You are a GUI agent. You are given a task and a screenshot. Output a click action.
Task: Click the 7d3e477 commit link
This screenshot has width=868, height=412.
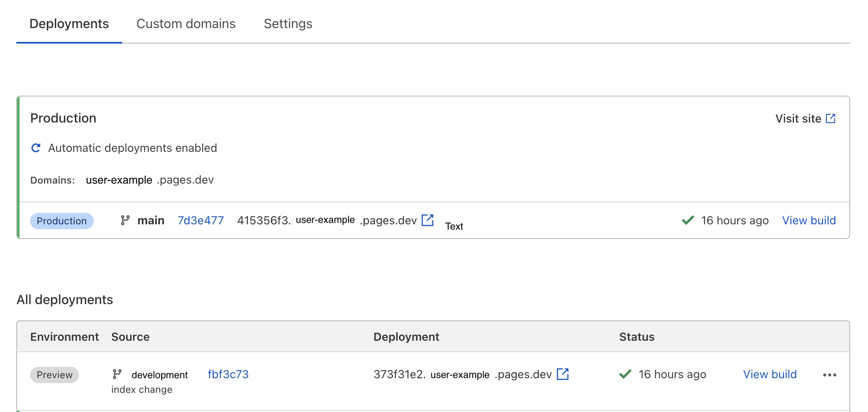tap(200, 220)
